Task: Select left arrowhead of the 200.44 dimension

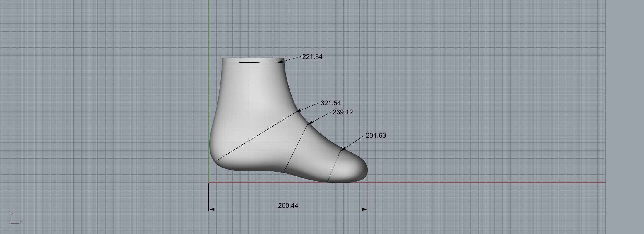Action: (211, 209)
